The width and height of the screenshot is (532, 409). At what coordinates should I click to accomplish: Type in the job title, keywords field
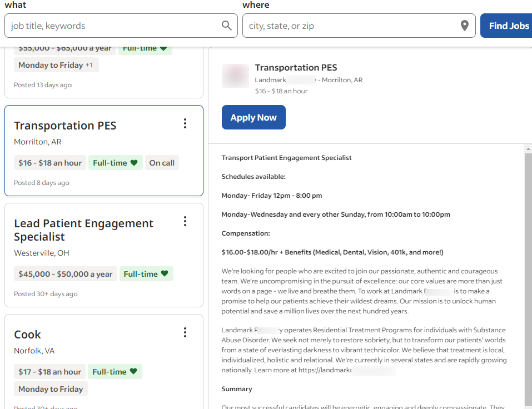[111, 26]
